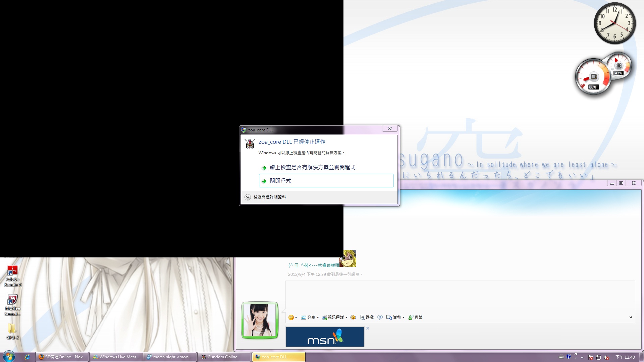Screen dimensions: 644x362
Task: Click the muted volume tray icon
Action: tap(606, 357)
